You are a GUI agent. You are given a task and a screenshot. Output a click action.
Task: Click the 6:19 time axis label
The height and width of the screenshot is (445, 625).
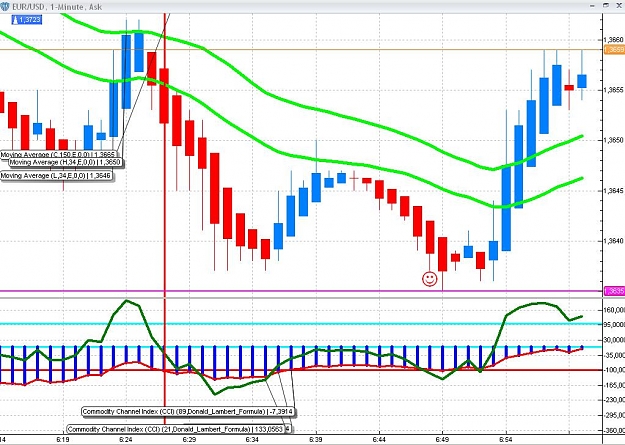point(63,439)
